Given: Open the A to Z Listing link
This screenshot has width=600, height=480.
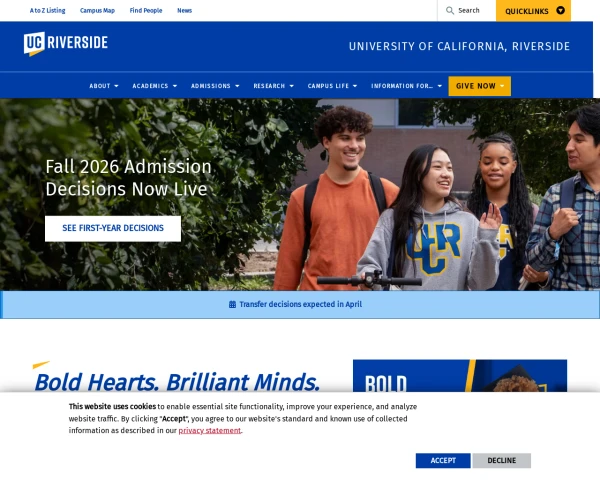Looking at the screenshot, I should coord(47,11).
